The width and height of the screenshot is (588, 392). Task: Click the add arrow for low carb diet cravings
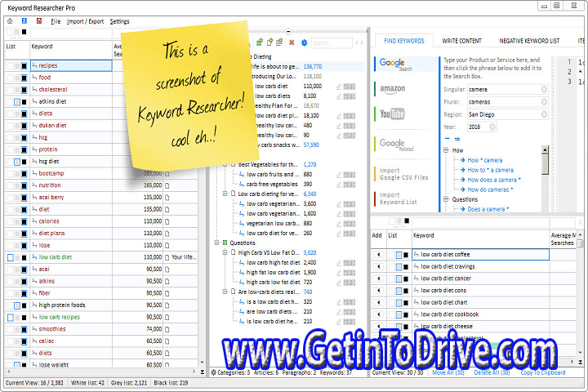[x=379, y=267]
